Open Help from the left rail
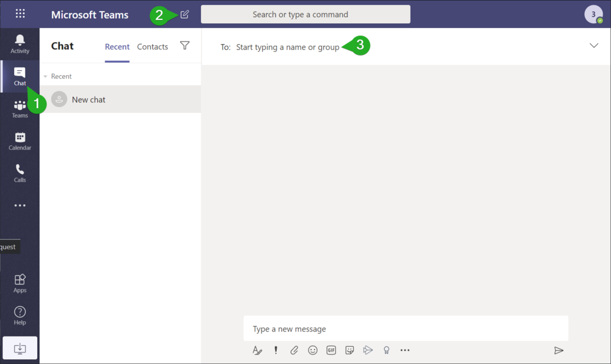The width and height of the screenshot is (611, 364). (x=20, y=315)
